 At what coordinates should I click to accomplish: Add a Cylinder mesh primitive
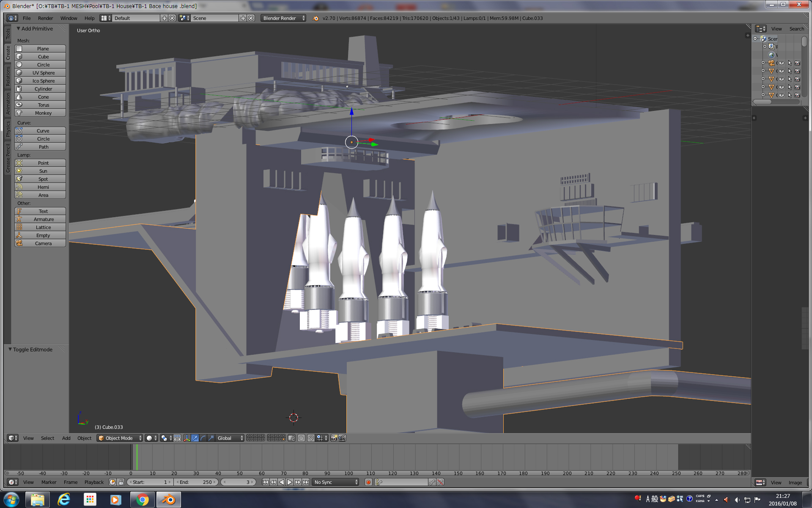40,89
